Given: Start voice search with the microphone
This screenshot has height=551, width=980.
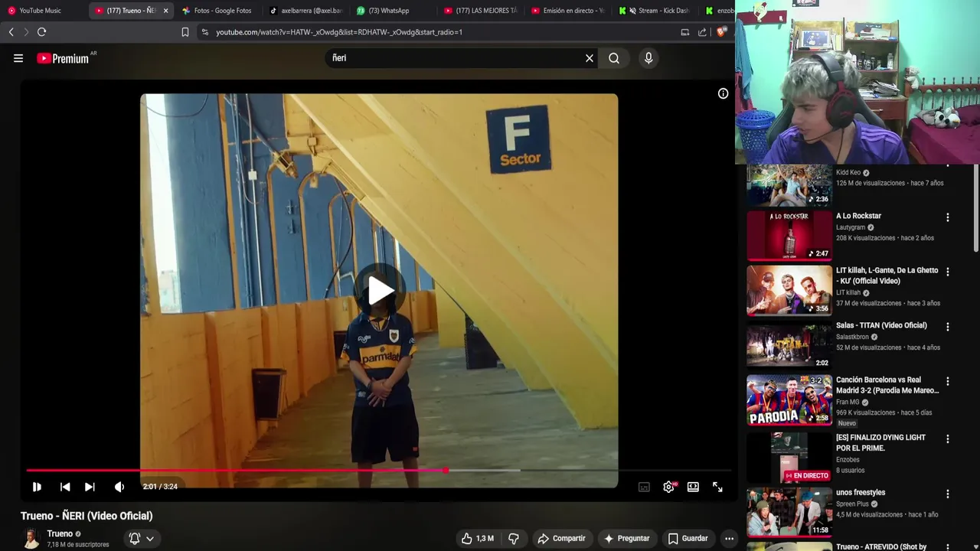Looking at the screenshot, I should pyautogui.click(x=648, y=58).
